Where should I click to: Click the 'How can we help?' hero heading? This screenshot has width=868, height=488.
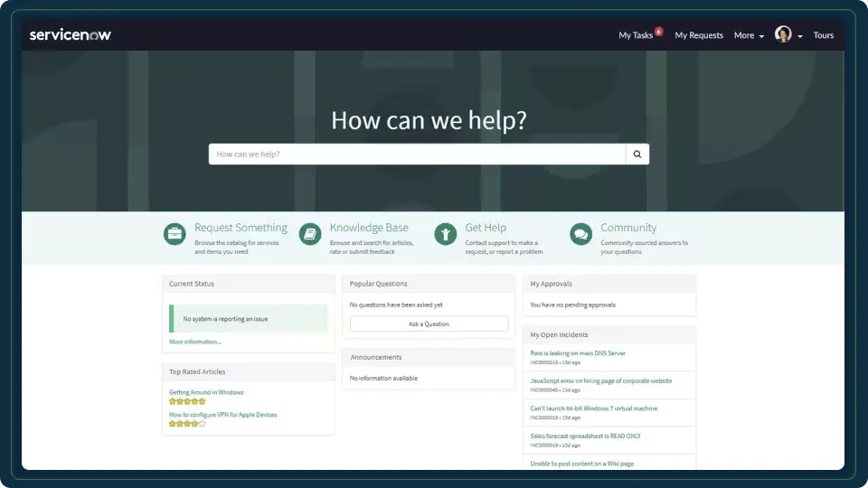pyautogui.click(x=429, y=120)
